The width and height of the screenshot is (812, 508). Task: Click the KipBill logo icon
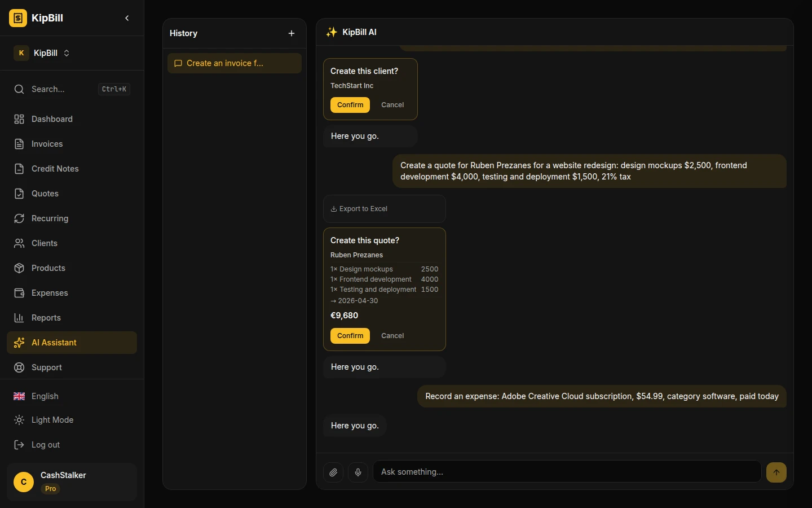pyautogui.click(x=18, y=18)
